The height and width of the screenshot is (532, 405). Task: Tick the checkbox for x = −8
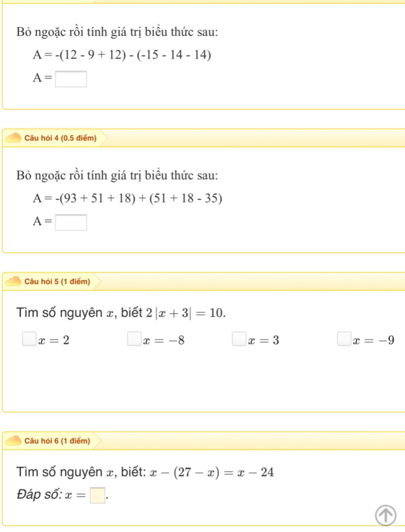[x=134, y=339]
